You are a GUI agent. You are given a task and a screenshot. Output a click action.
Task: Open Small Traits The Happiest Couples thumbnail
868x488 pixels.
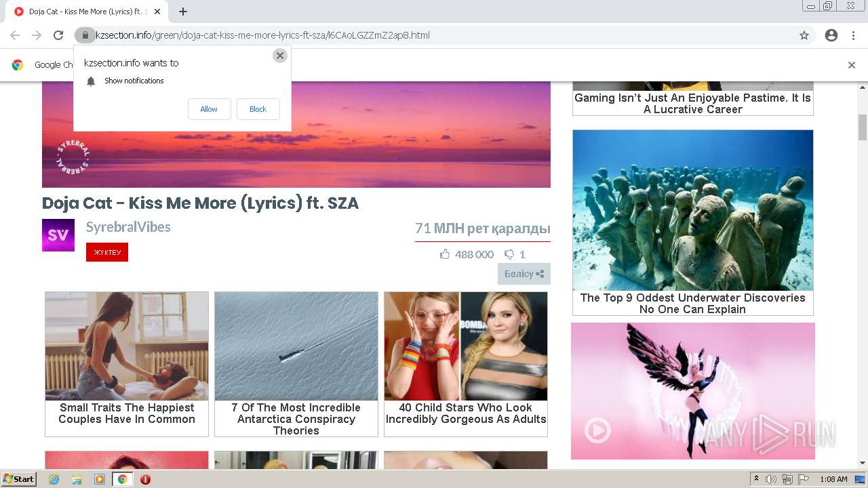click(127, 346)
